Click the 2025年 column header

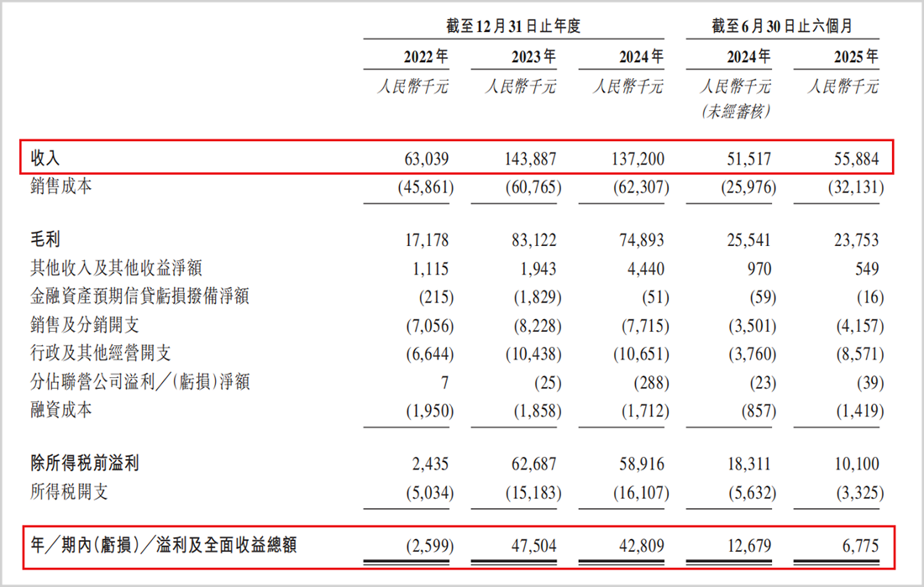856,56
